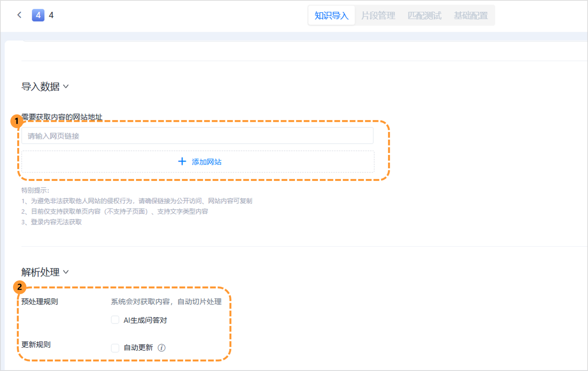Collapse the 导入数据 section chevron

pos(66,87)
